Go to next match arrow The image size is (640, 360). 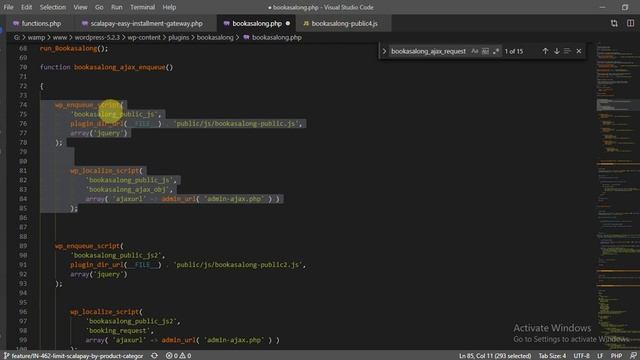coord(557,51)
